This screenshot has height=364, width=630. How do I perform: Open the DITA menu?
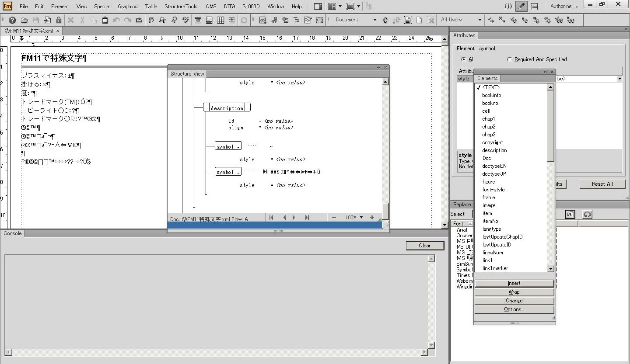[x=229, y=7]
